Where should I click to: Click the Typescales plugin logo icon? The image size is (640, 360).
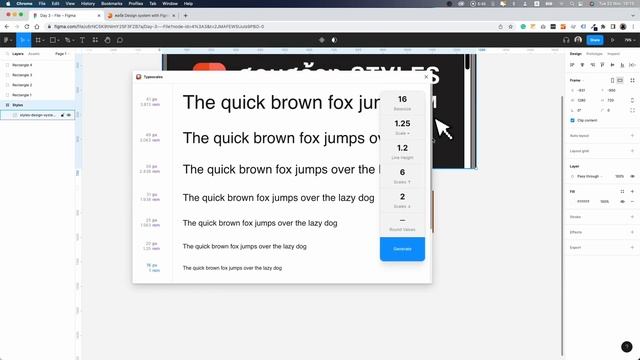click(139, 77)
